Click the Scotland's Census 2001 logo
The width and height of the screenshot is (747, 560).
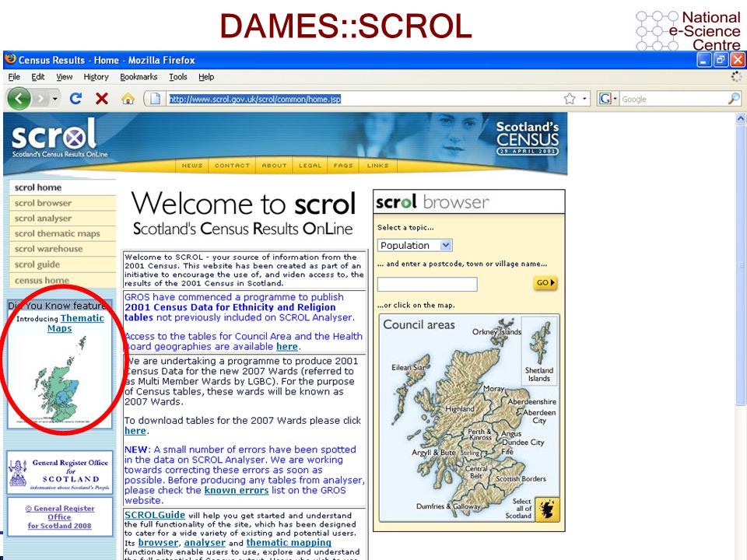(528, 138)
